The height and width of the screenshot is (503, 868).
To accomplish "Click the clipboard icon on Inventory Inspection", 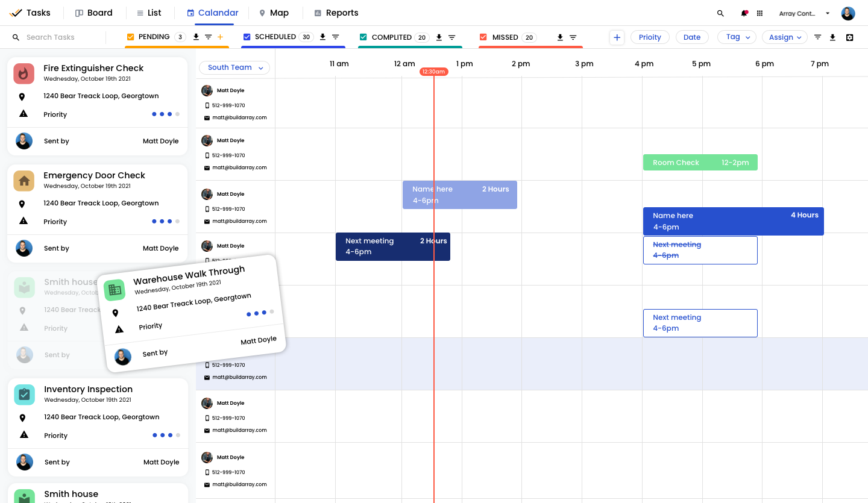I will pyautogui.click(x=24, y=395).
